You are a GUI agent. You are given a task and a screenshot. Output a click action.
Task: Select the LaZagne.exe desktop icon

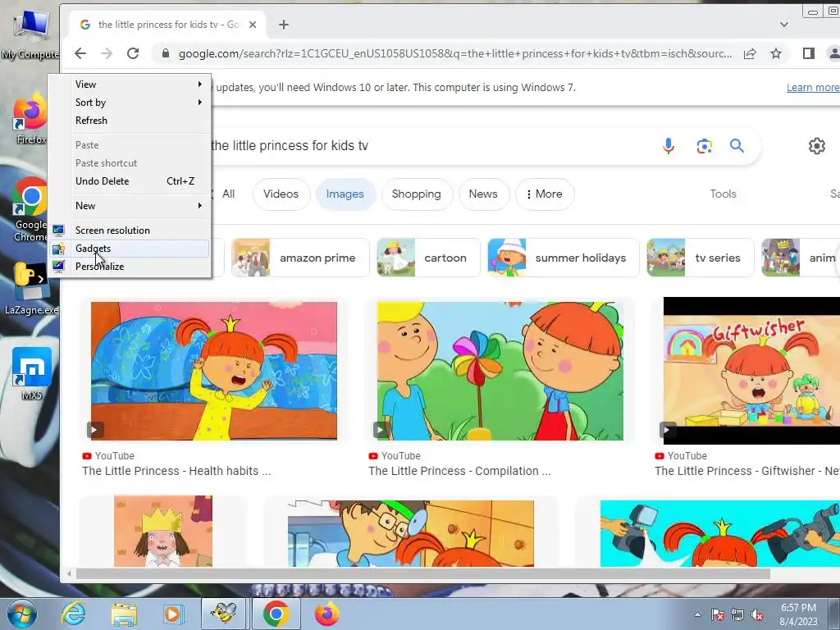(31, 288)
